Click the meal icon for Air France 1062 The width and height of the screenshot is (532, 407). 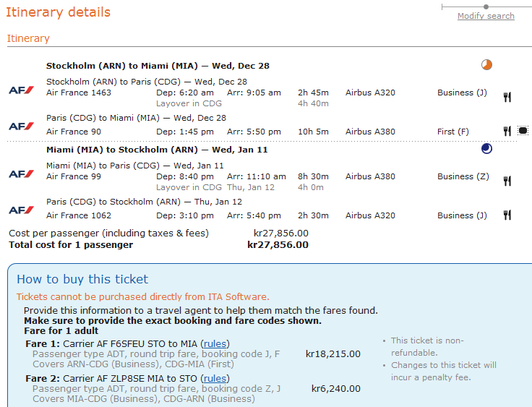point(507,215)
